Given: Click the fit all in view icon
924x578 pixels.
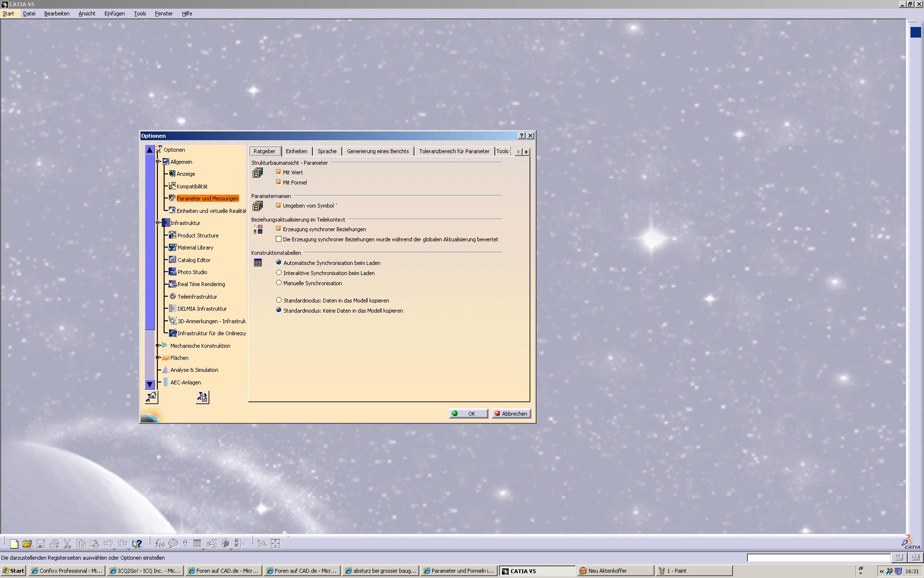Looking at the screenshot, I should [276, 544].
